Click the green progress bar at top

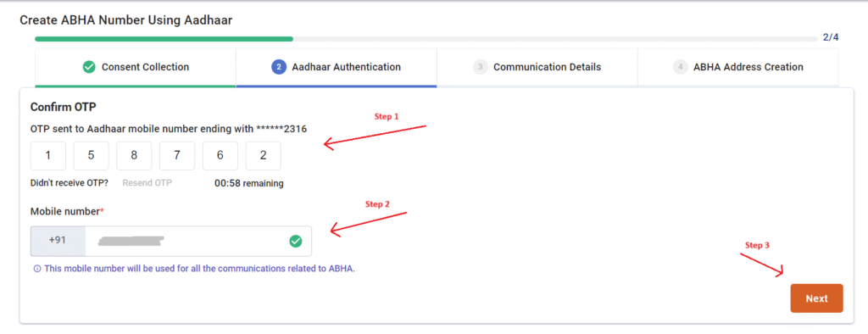164,39
